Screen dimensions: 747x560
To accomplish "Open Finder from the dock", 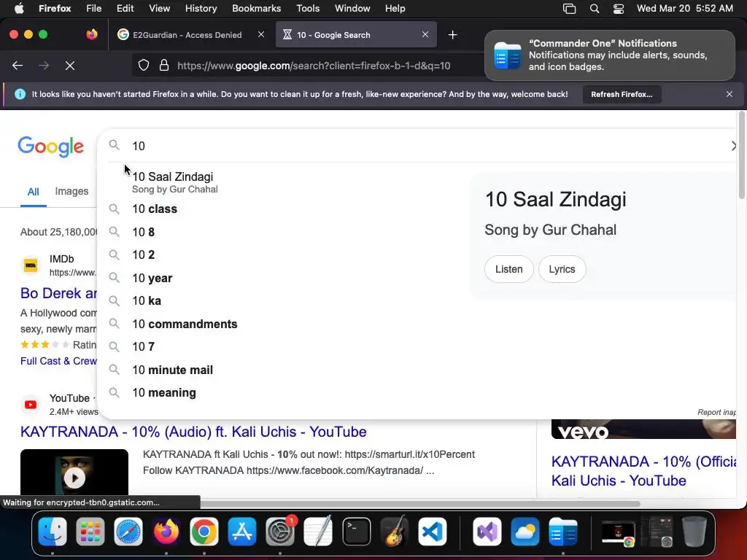I will click(53, 532).
